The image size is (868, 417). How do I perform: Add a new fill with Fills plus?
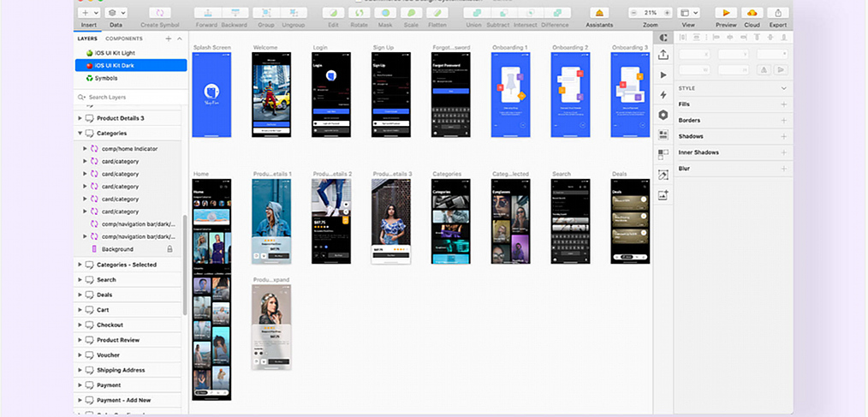coord(783,104)
